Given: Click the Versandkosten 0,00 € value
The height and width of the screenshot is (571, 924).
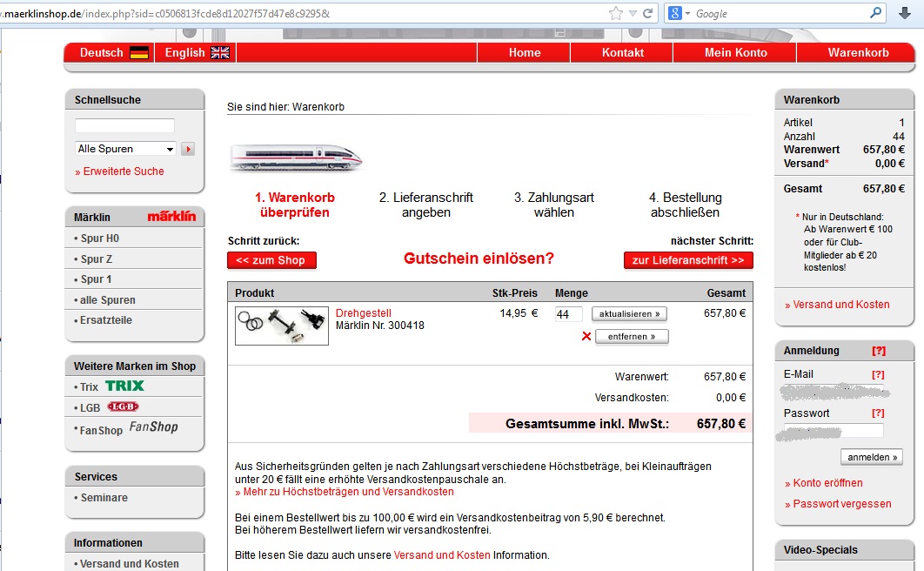Looking at the screenshot, I should [731, 398].
